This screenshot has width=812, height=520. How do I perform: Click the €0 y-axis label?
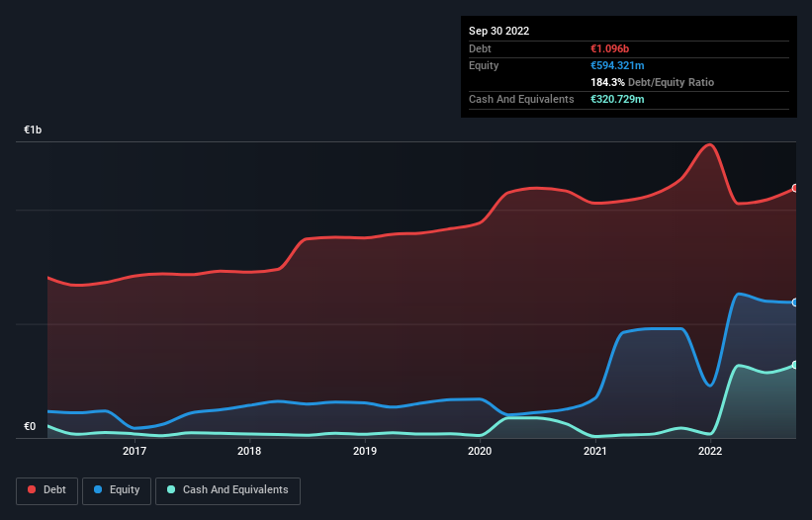[x=30, y=426]
